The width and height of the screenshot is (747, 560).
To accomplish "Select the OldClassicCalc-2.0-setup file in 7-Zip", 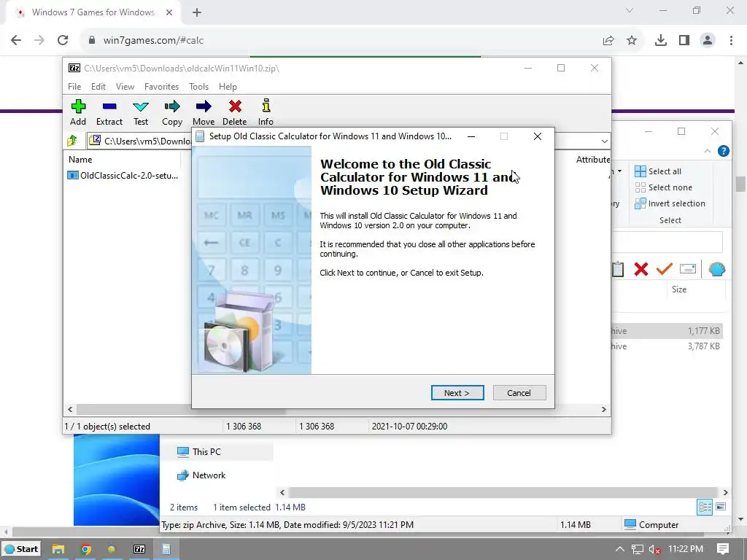I will point(123,175).
